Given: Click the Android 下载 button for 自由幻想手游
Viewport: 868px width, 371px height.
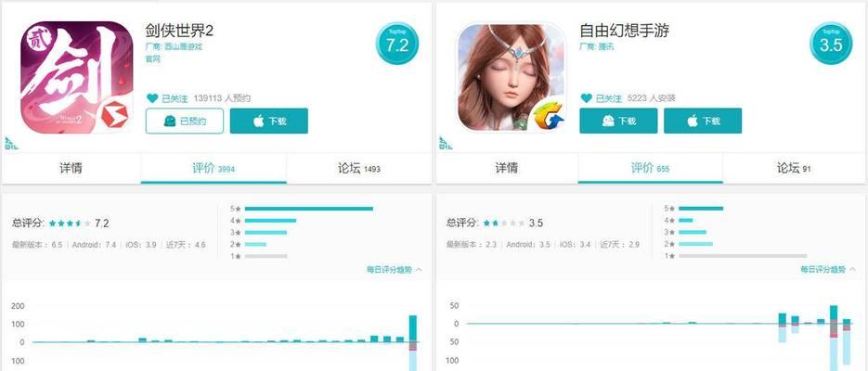Looking at the screenshot, I should coord(618,122).
